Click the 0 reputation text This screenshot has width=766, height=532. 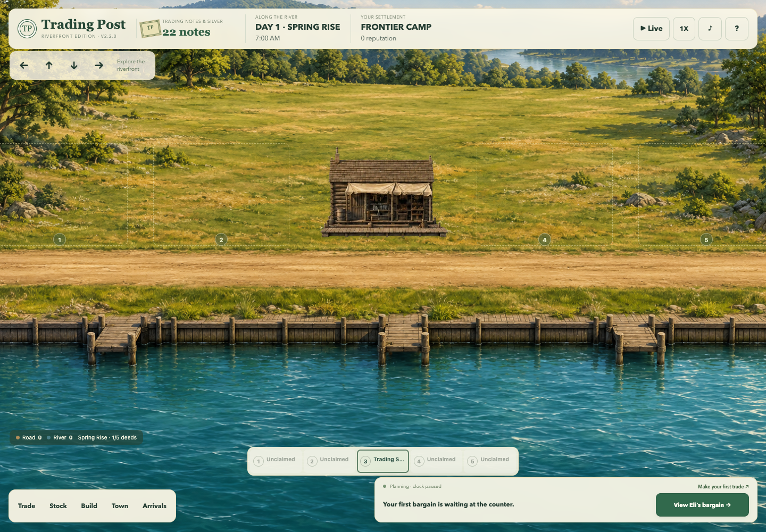[x=379, y=38]
